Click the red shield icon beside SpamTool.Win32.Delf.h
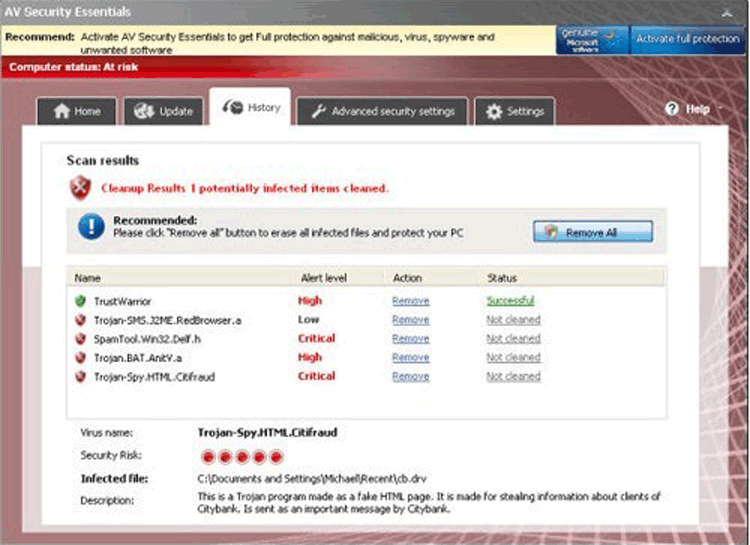Image resolution: width=750 pixels, height=545 pixels. [x=80, y=339]
